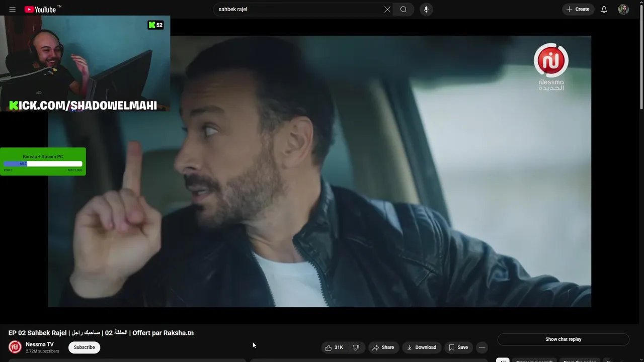Select the 'From your search' filter chip

pos(534,360)
